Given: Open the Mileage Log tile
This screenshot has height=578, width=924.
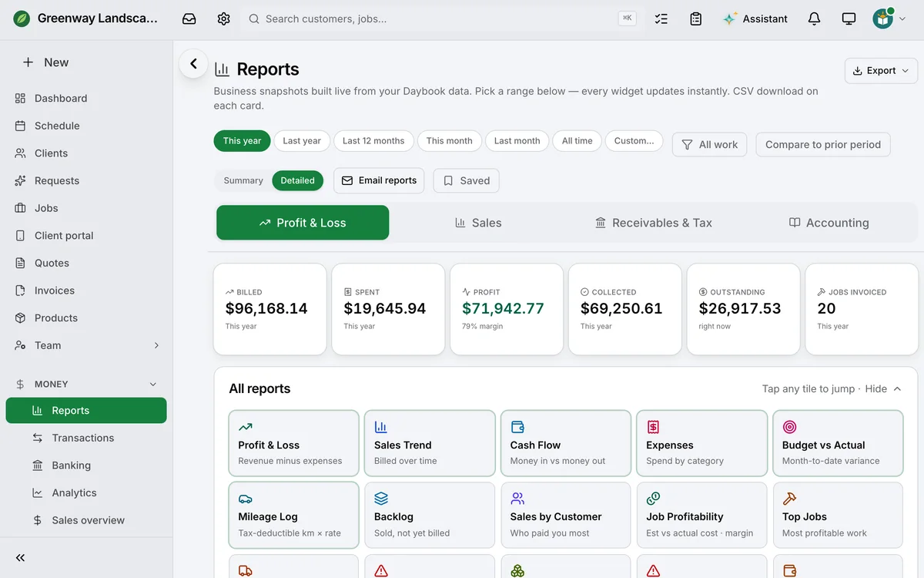Looking at the screenshot, I should coord(293,515).
